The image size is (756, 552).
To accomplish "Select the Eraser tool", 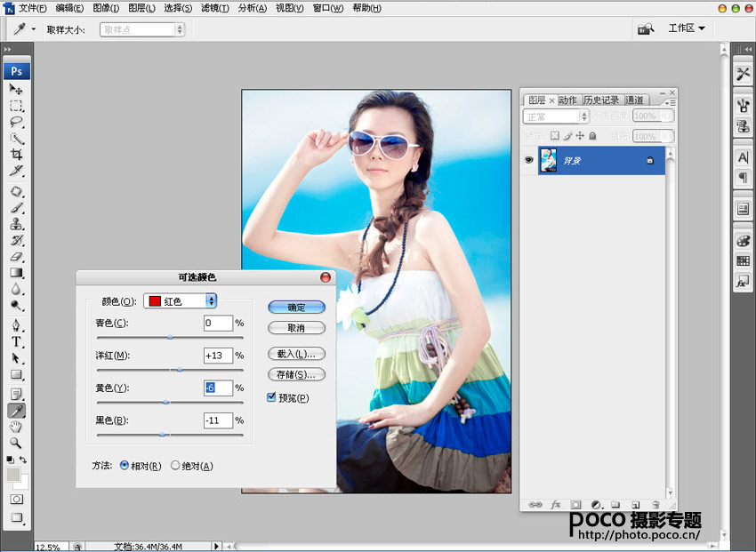I will point(16,256).
